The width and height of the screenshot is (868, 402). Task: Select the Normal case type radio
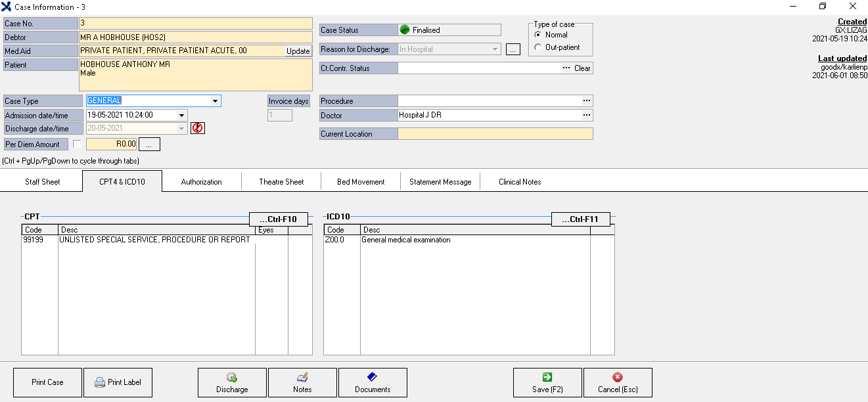539,35
